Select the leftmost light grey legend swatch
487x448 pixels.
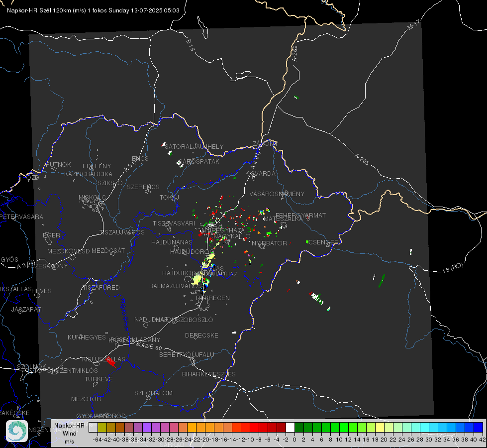tap(93, 427)
